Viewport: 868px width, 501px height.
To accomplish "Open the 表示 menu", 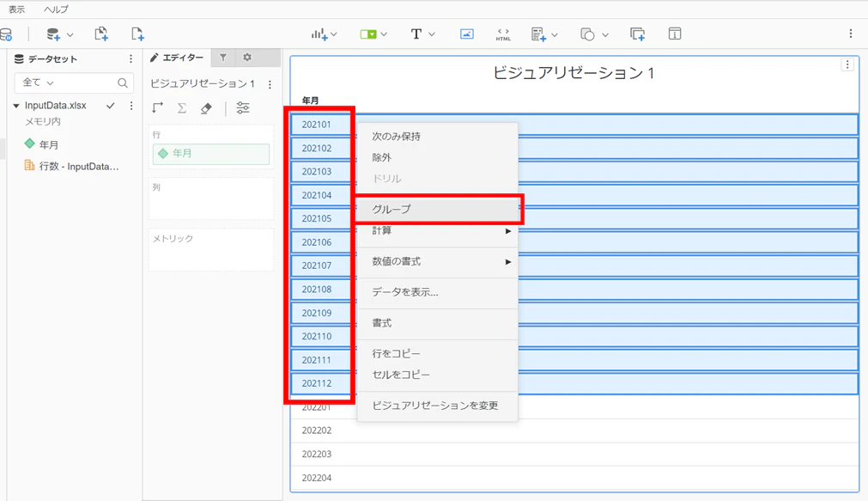I will (16, 9).
